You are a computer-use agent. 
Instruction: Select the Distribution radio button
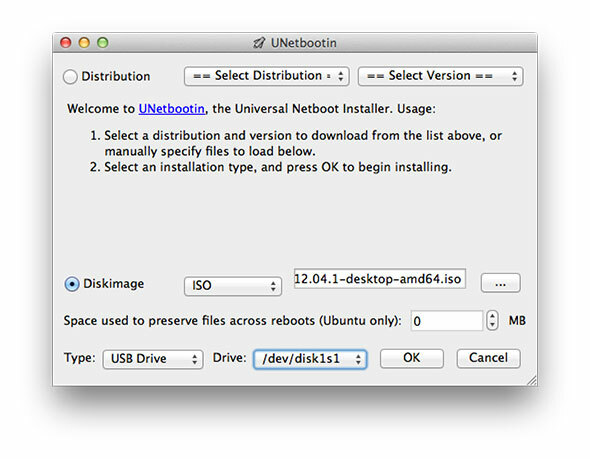(x=70, y=76)
